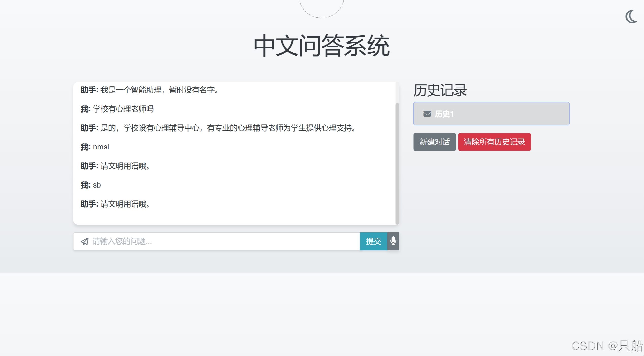Start a new chat with 新建对话
This screenshot has width=644, height=356.
point(434,142)
